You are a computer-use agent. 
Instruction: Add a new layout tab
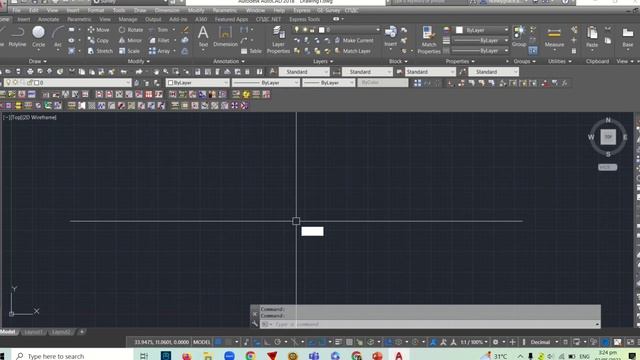82,332
